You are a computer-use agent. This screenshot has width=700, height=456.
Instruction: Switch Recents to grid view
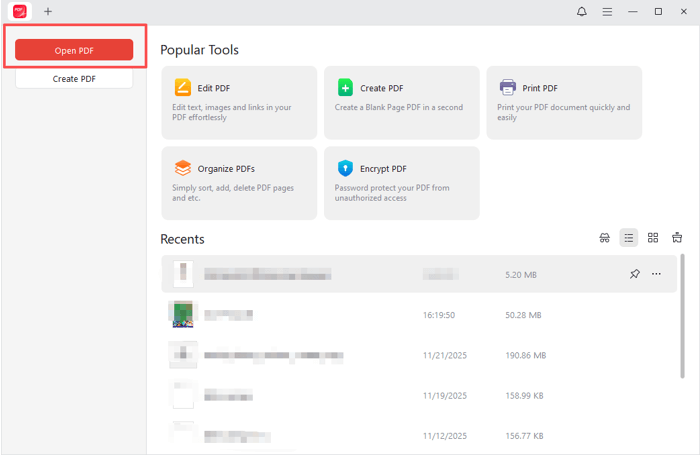coord(653,238)
